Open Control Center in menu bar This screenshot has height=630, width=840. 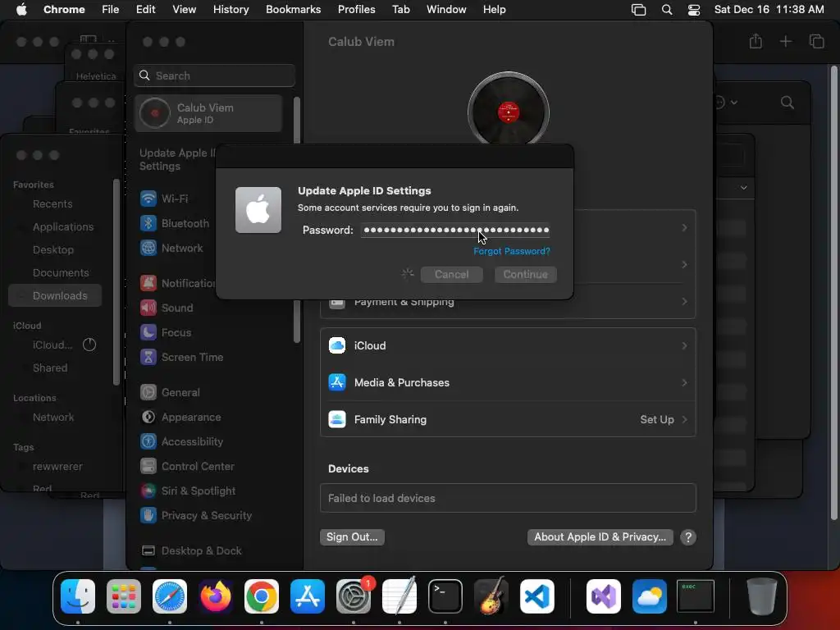(694, 10)
